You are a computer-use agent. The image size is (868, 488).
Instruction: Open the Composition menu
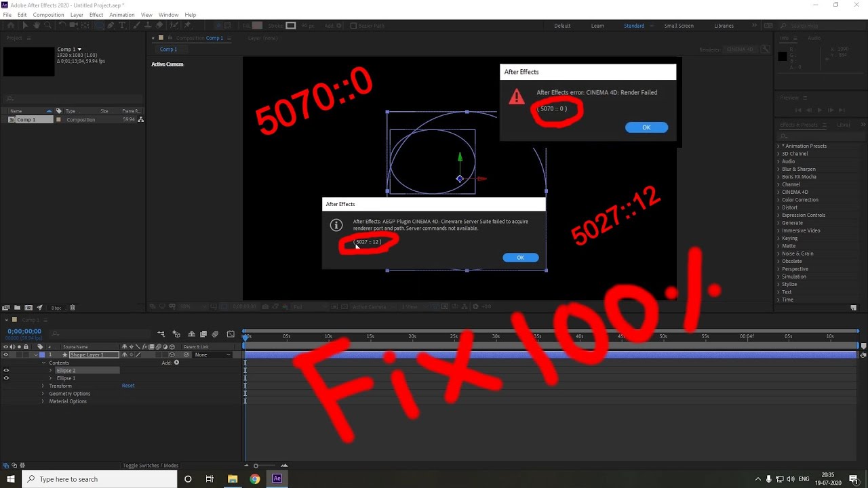(x=48, y=15)
